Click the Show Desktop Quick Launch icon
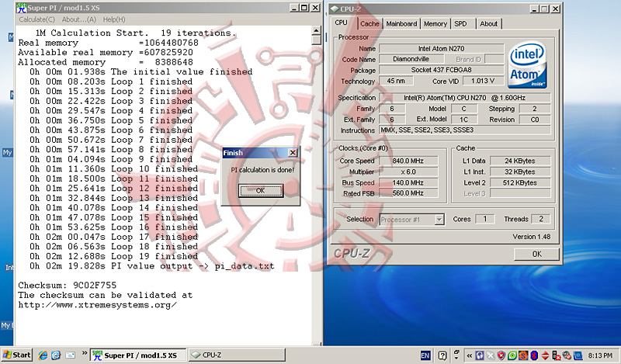 pyautogui.click(x=71, y=355)
